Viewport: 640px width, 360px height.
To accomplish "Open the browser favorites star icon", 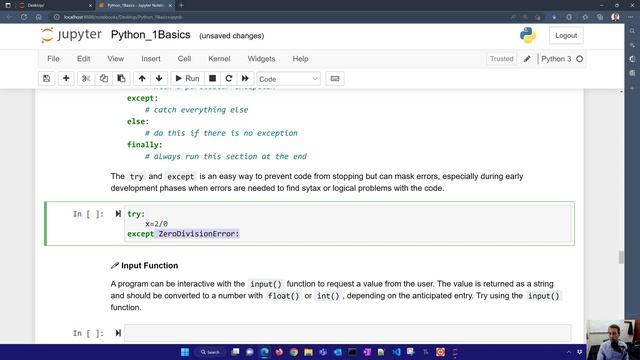I will 585,17.
